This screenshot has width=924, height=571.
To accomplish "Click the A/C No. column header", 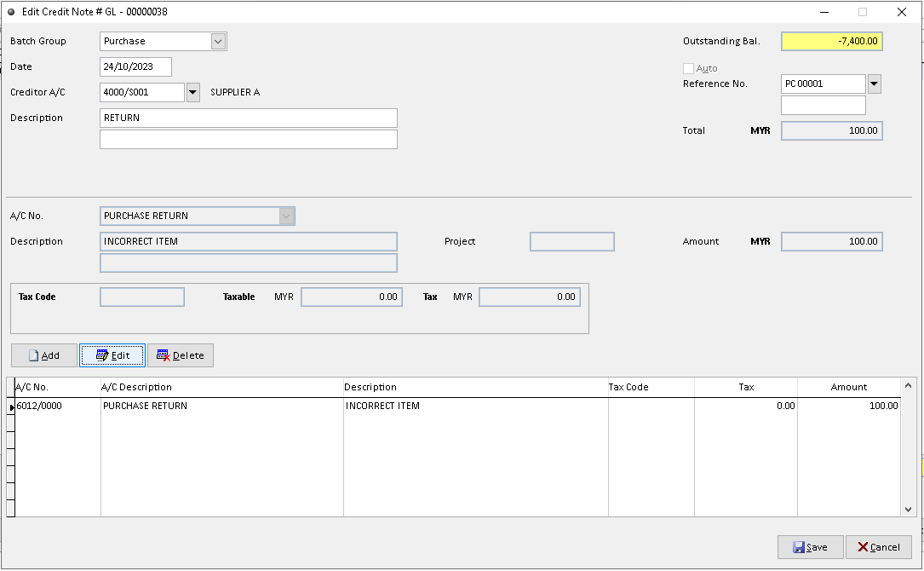I will pos(57,387).
